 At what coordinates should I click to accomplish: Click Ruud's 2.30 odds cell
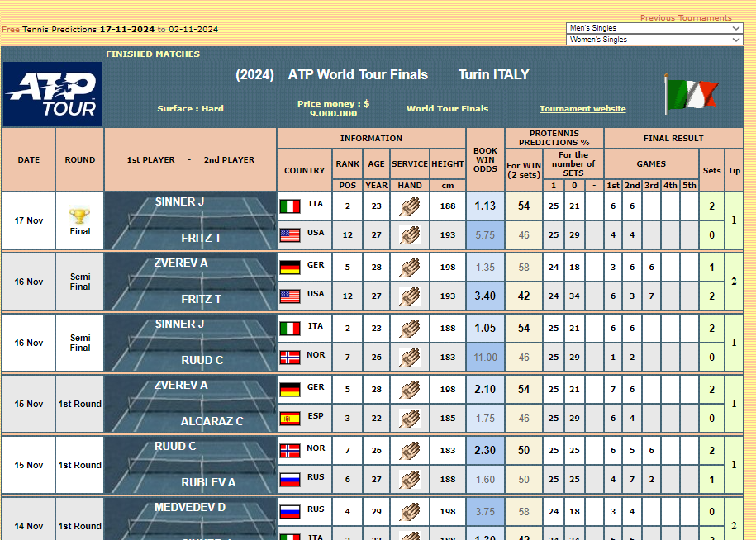tap(485, 450)
